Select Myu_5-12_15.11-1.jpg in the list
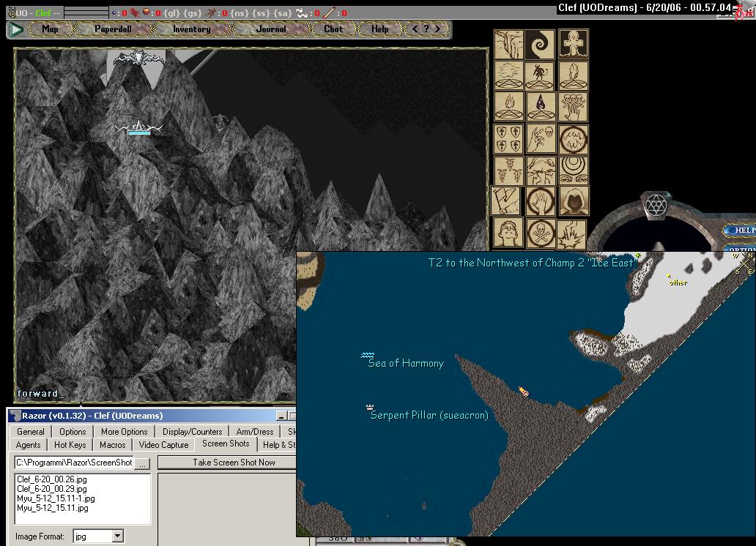Image resolution: width=756 pixels, height=546 pixels. click(x=56, y=498)
